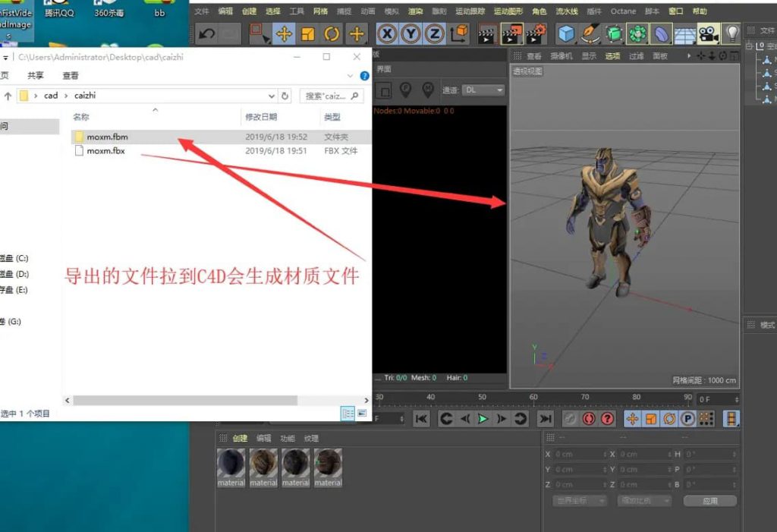Image resolution: width=777 pixels, height=532 pixels.
Task: Add a Cube primitive object
Action: [x=566, y=33]
